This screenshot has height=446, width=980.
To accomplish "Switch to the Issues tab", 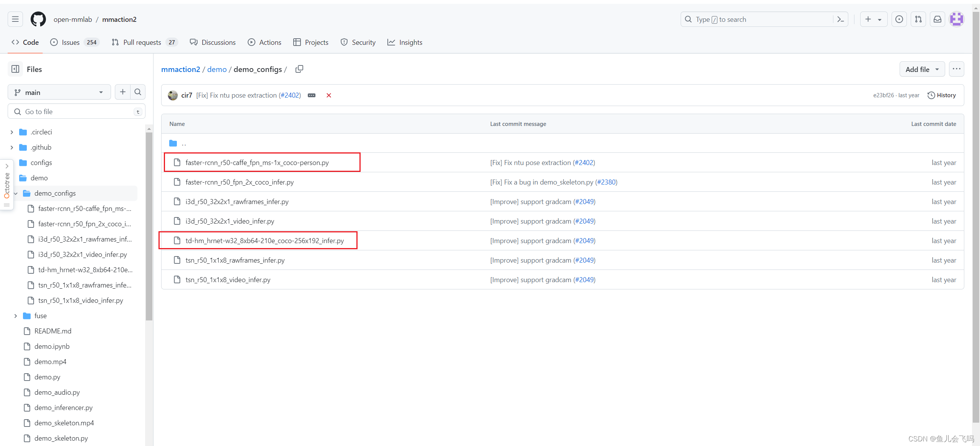I will pyautogui.click(x=70, y=42).
